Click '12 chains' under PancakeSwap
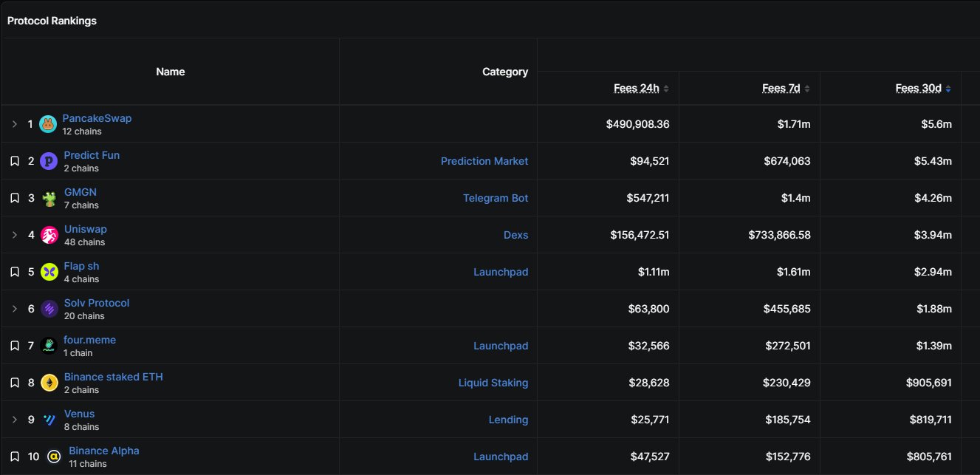The image size is (980, 475). click(x=82, y=131)
